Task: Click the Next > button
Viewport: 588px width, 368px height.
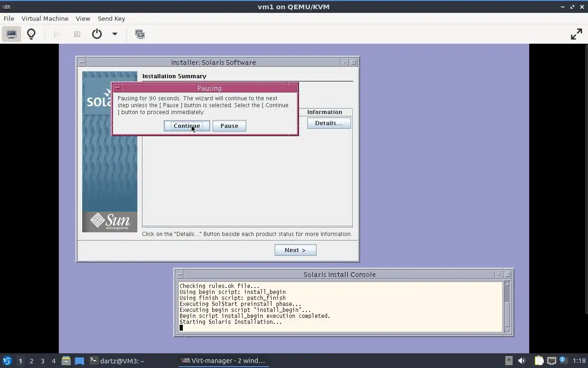Action: pos(295,250)
